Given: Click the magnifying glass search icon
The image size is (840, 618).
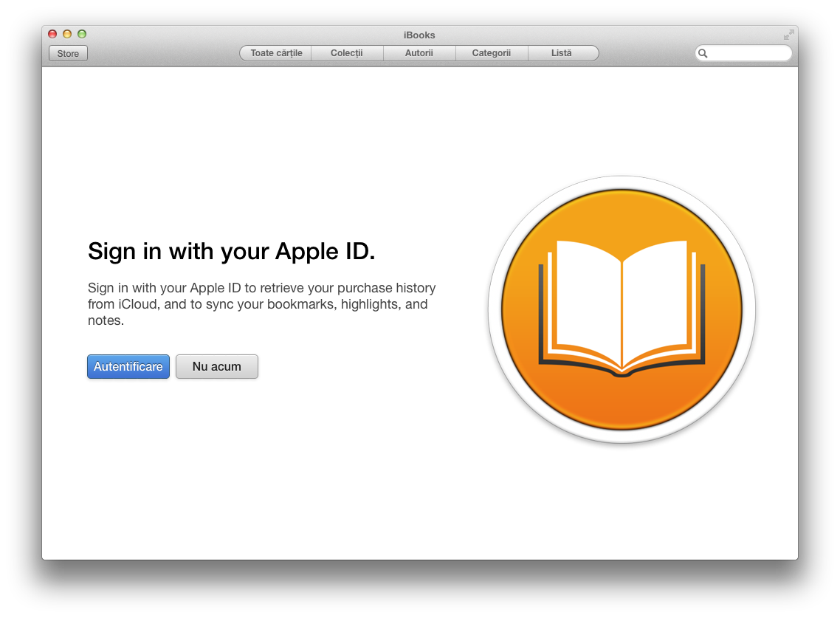Looking at the screenshot, I should pyautogui.click(x=703, y=53).
